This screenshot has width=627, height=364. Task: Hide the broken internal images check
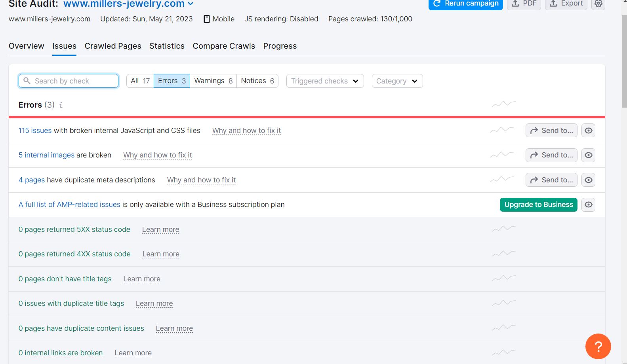pos(588,155)
